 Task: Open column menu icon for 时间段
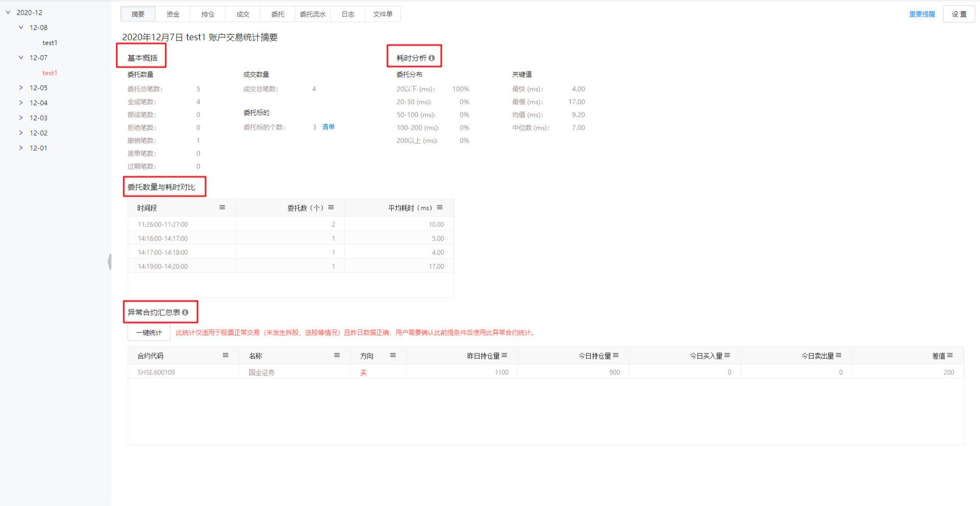(x=222, y=208)
